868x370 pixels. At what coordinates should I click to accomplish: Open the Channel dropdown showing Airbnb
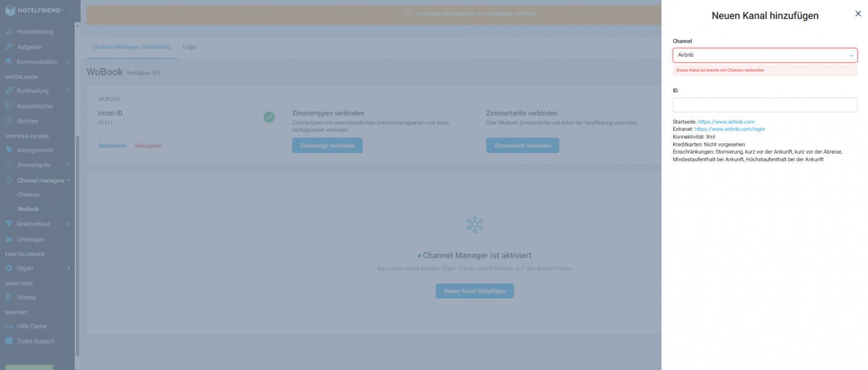click(x=765, y=55)
